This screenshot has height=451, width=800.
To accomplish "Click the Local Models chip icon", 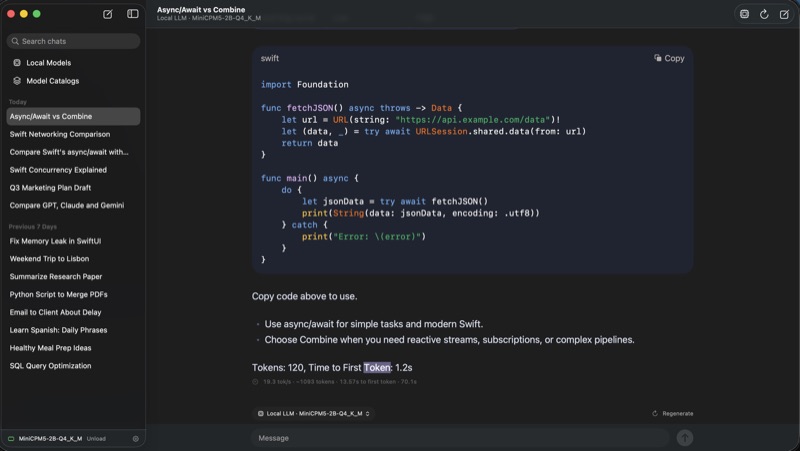I will [x=17, y=63].
